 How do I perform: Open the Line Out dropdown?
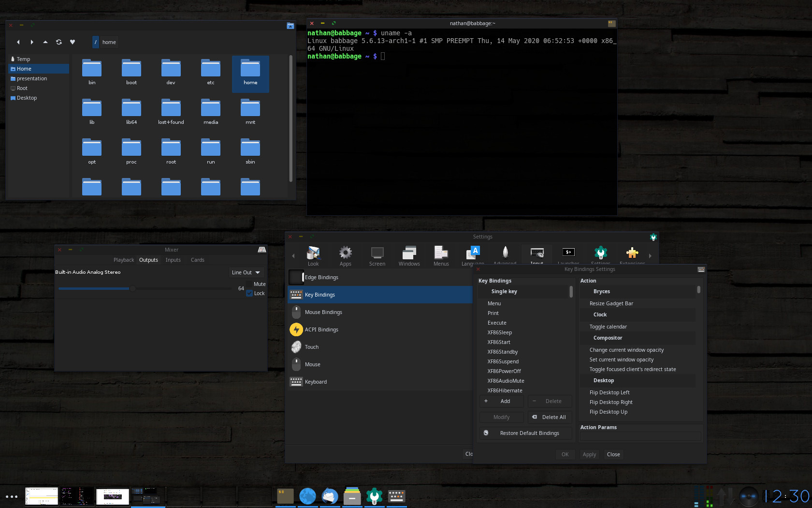246,272
